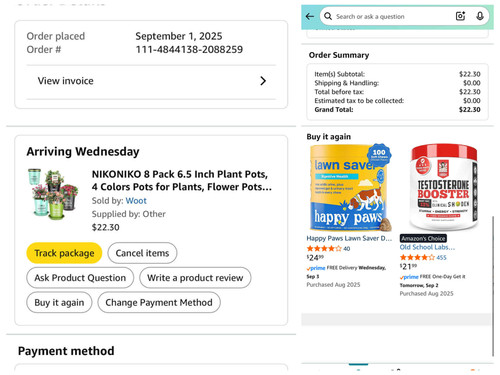This screenshot has width=500, height=375.
Task: Open Write a product review
Action: click(195, 278)
